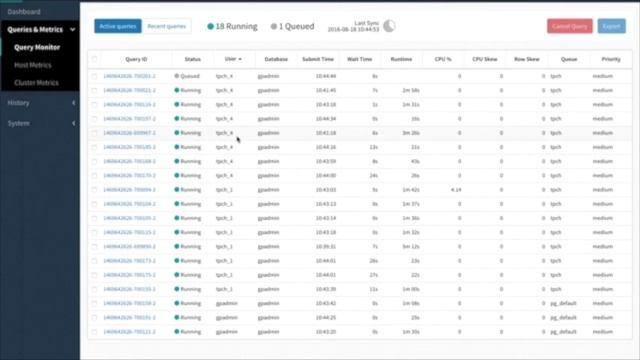Sort by Database column header
640x360 pixels.
click(x=276, y=59)
